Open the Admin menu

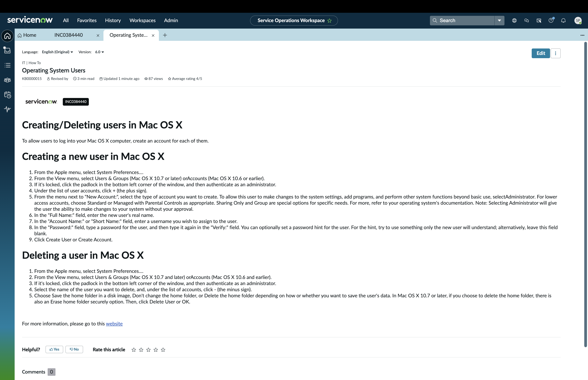171,20
